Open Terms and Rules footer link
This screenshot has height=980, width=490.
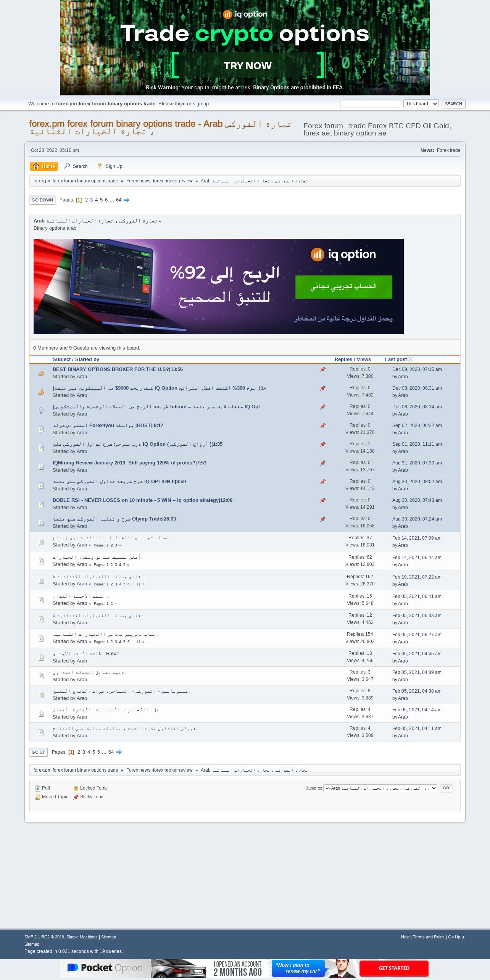[x=429, y=937]
